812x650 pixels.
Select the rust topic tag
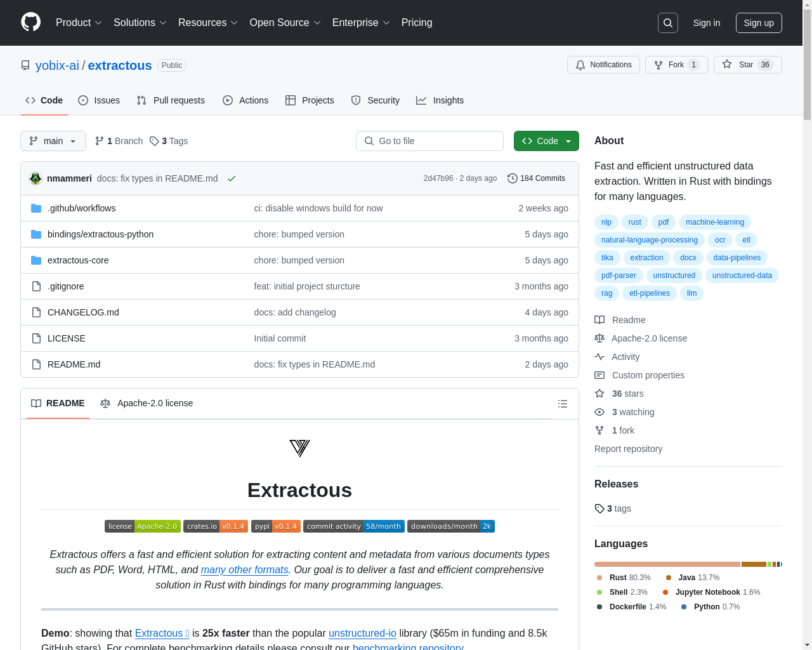click(x=635, y=222)
